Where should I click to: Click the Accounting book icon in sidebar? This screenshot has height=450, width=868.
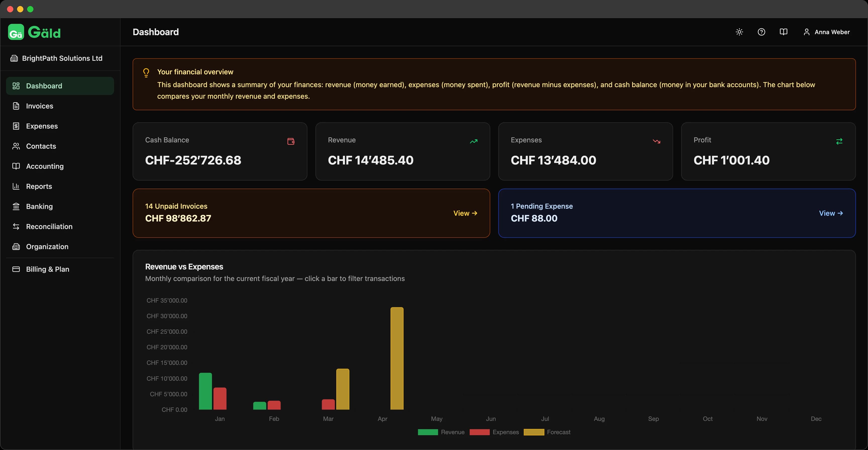pos(17,166)
